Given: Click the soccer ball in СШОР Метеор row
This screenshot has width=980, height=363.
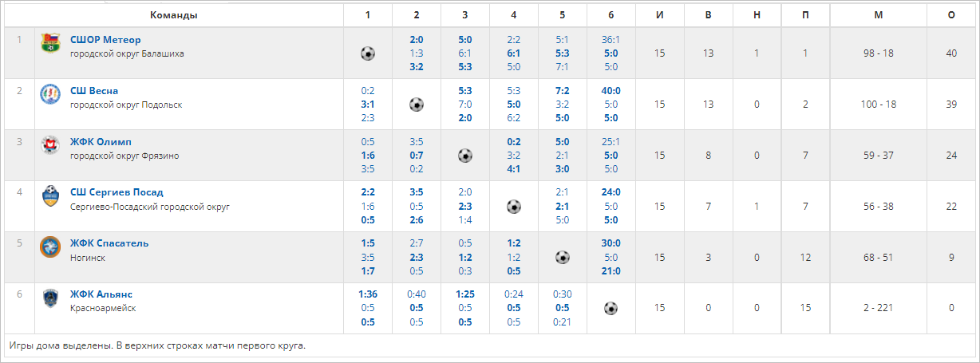Looking at the screenshot, I should 368,53.
